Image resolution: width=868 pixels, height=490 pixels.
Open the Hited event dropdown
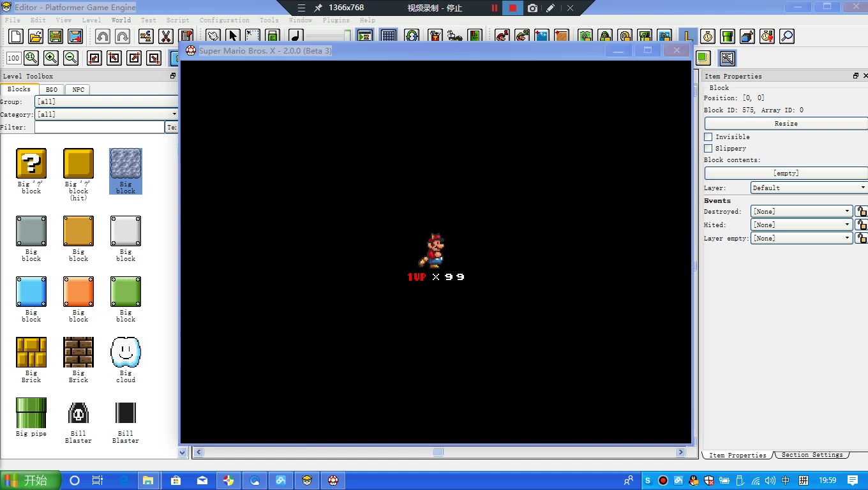(x=801, y=225)
